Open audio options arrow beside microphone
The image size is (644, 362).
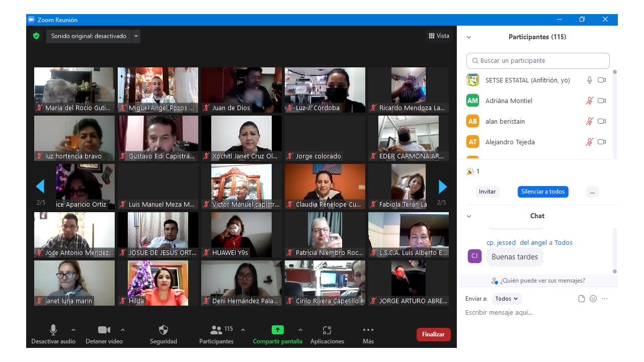pyautogui.click(x=73, y=330)
